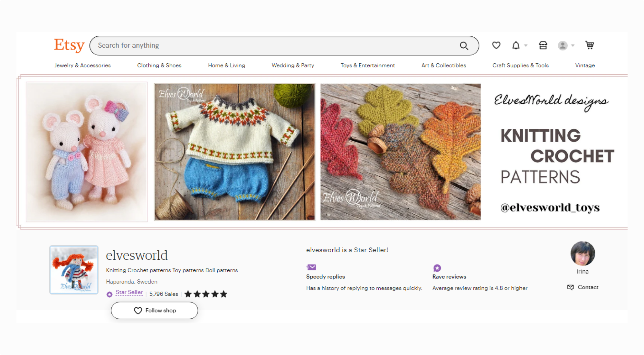Click 'Has a history of replying' text

click(364, 288)
